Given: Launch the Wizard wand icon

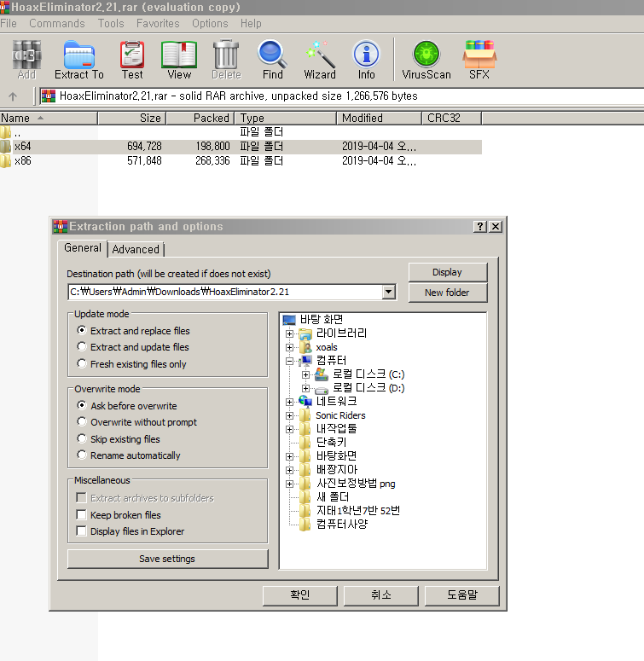Looking at the screenshot, I should click(x=320, y=55).
